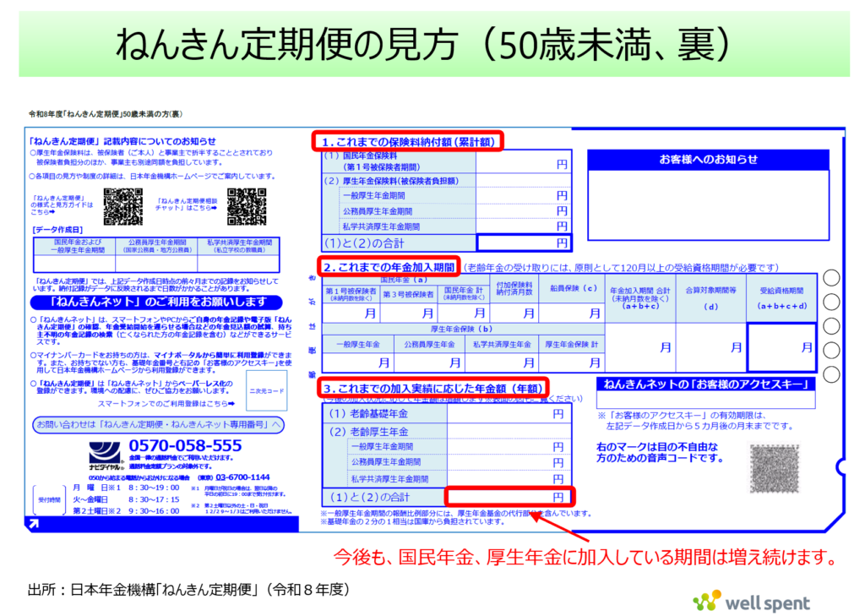
Task: Click the QR code for the consultation chat
Action: click(247, 207)
